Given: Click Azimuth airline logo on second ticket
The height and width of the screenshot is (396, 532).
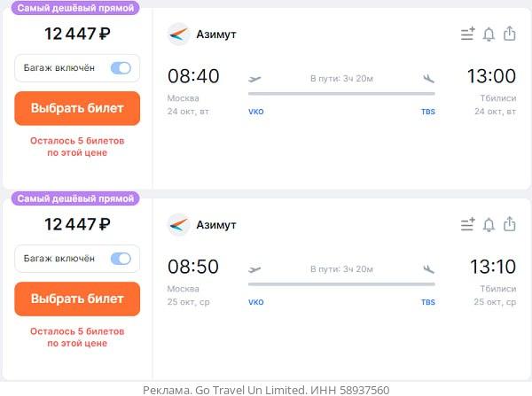Looking at the screenshot, I should point(178,224).
